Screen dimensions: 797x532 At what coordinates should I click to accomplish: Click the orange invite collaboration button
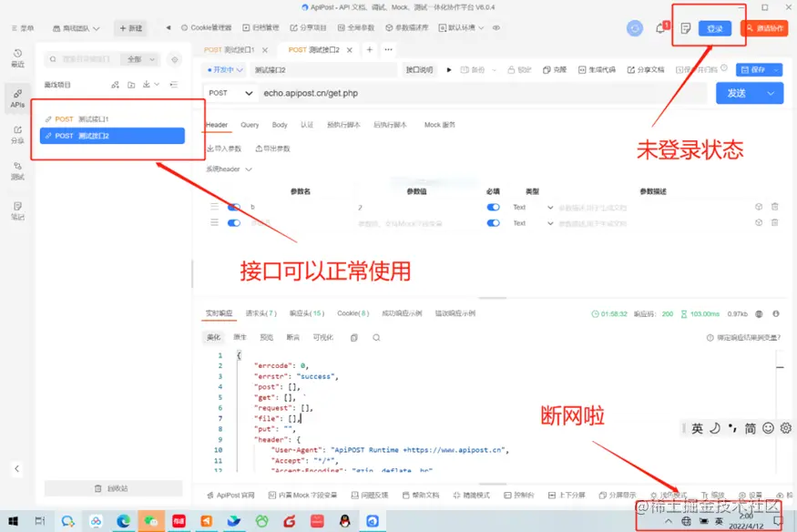coord(764,28)
